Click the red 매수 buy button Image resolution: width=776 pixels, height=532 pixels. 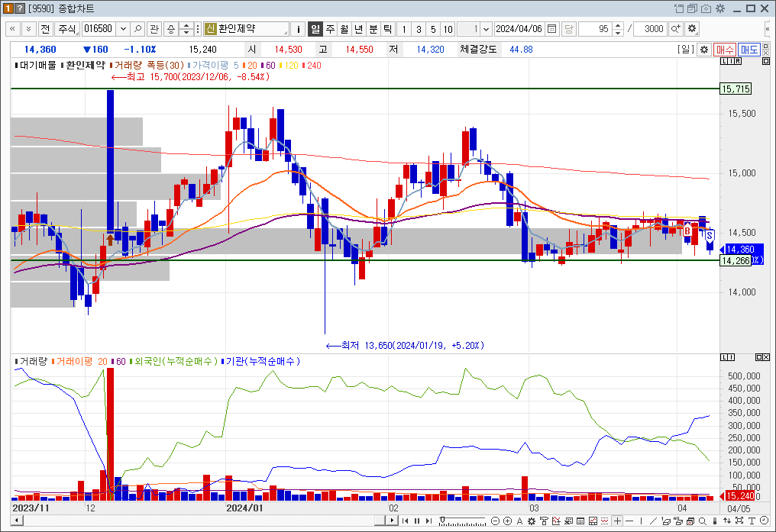(725, 50)
